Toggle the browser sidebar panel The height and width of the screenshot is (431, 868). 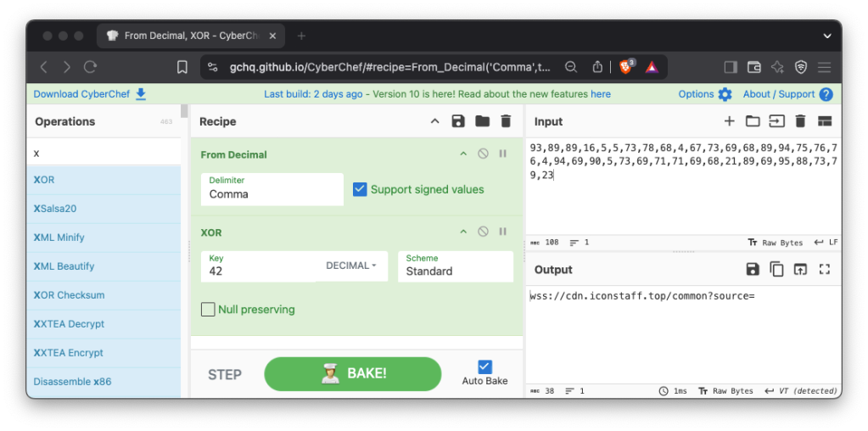coord(731,68)
